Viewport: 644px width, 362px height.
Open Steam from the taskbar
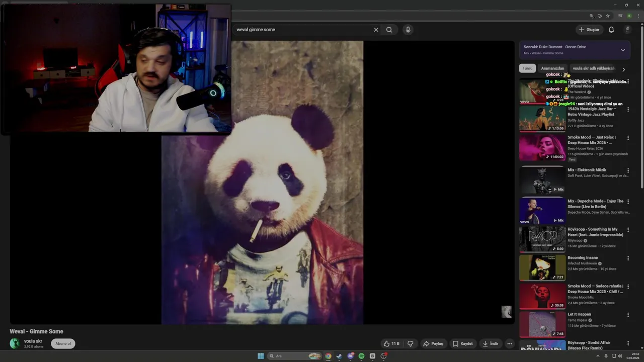coord(339,356)
